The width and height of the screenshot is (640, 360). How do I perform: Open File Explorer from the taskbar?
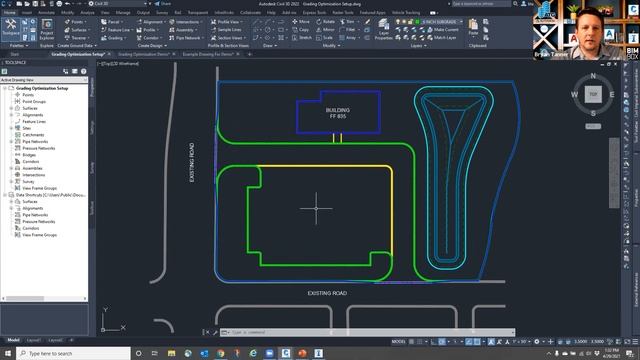[171, 353]
